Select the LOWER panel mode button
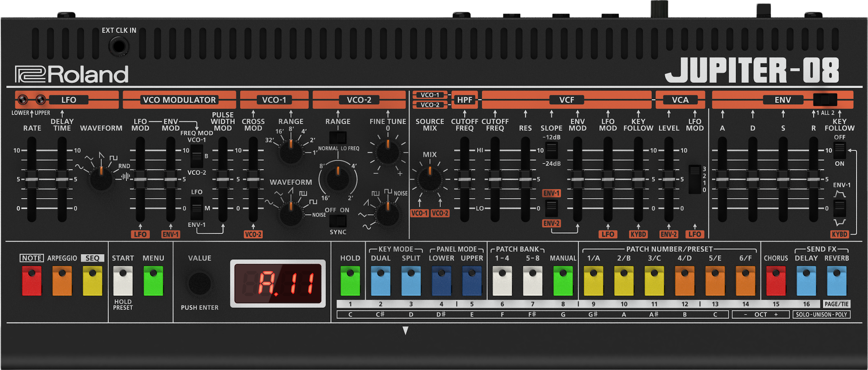This screenshot has width=868, height=370. 441,281
